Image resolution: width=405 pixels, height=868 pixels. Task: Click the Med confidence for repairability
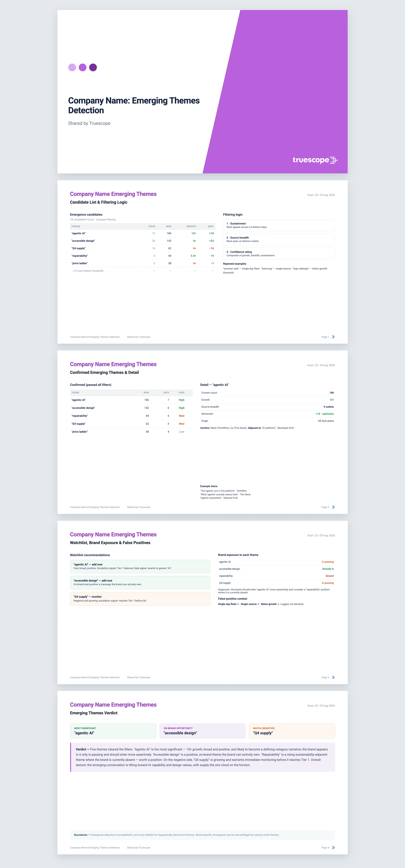point(182,416)
